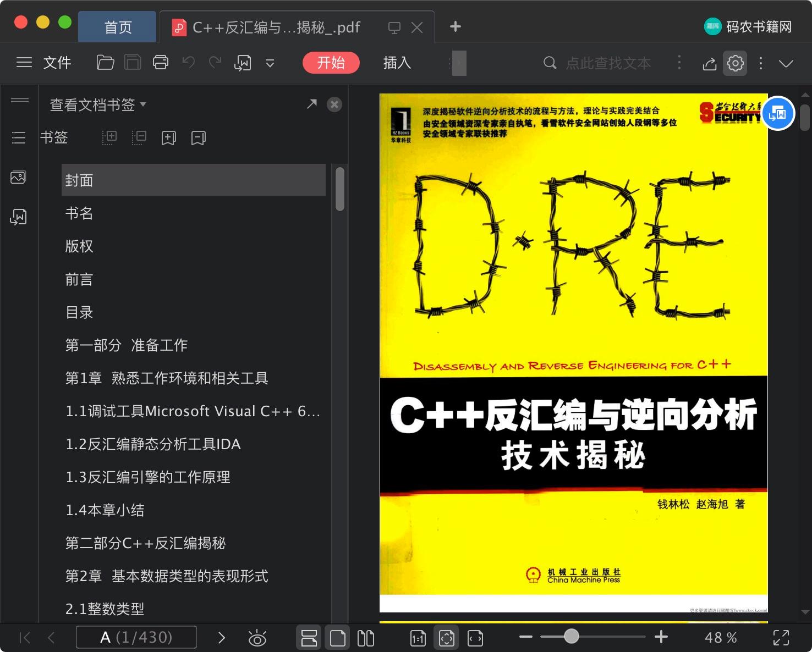This screenshot has height=652, width=812.
Task: Go to the first page button
Action: click(x=25, y=638)
